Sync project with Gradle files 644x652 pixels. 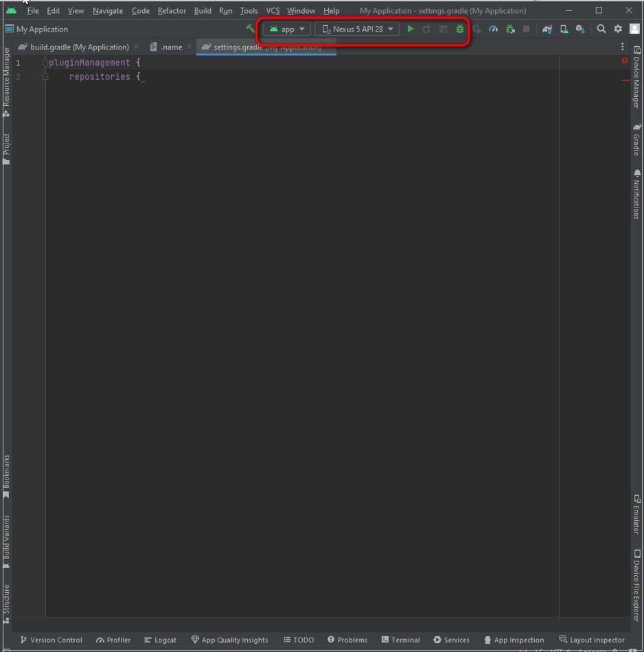[x=547, y=29]
